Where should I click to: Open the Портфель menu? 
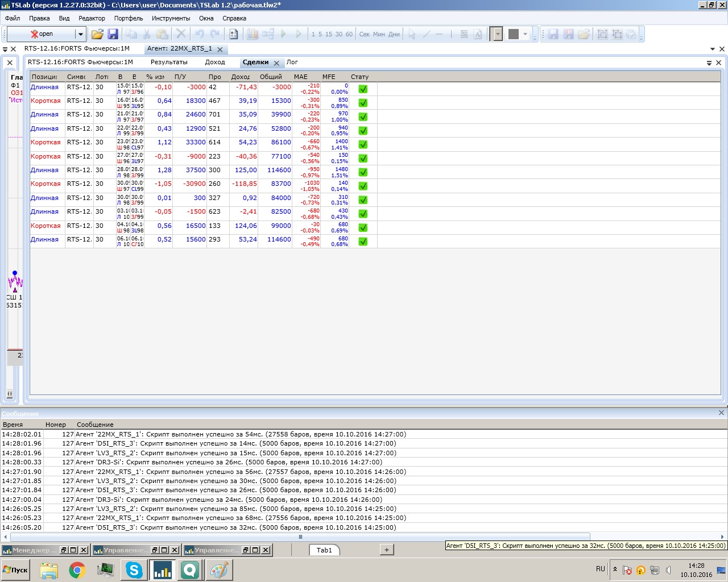129,18
